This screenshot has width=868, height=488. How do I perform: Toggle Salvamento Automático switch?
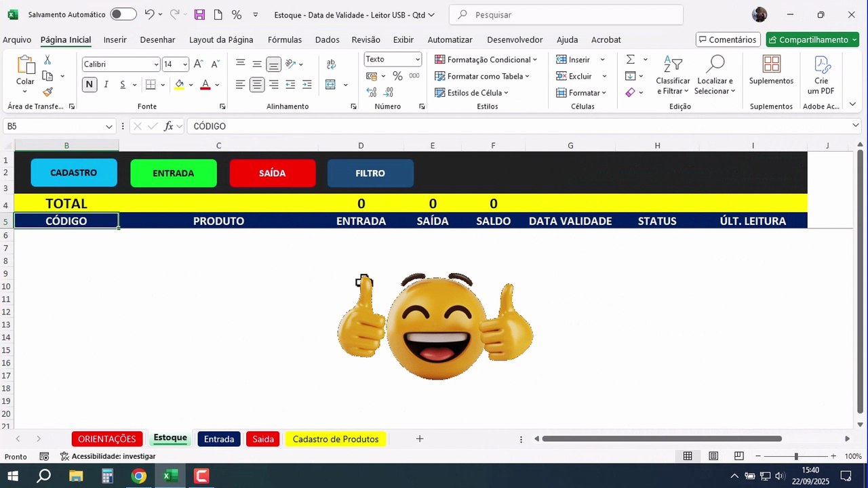[123, 14]
